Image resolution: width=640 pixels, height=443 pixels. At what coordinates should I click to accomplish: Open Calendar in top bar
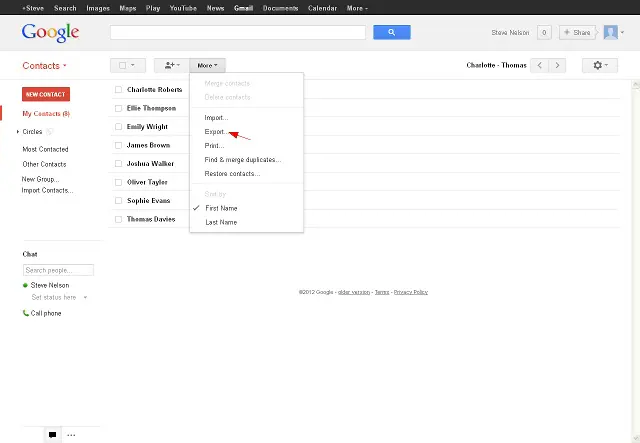point(322,8)
